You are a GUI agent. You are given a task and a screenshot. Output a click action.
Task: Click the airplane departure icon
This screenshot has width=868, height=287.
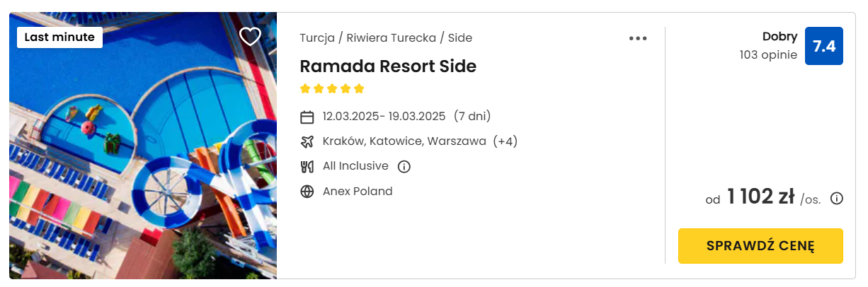pyautogui.click(x=307, y=141)
